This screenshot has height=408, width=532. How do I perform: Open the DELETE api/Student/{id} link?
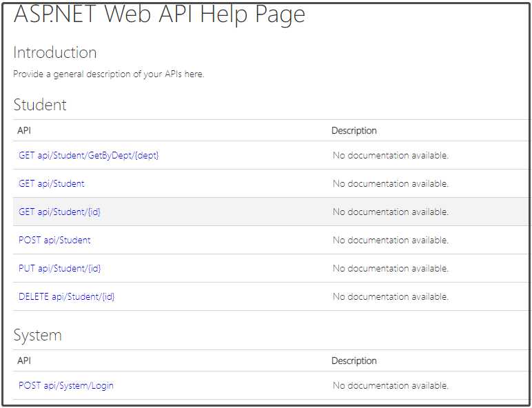tap(66, 297)
